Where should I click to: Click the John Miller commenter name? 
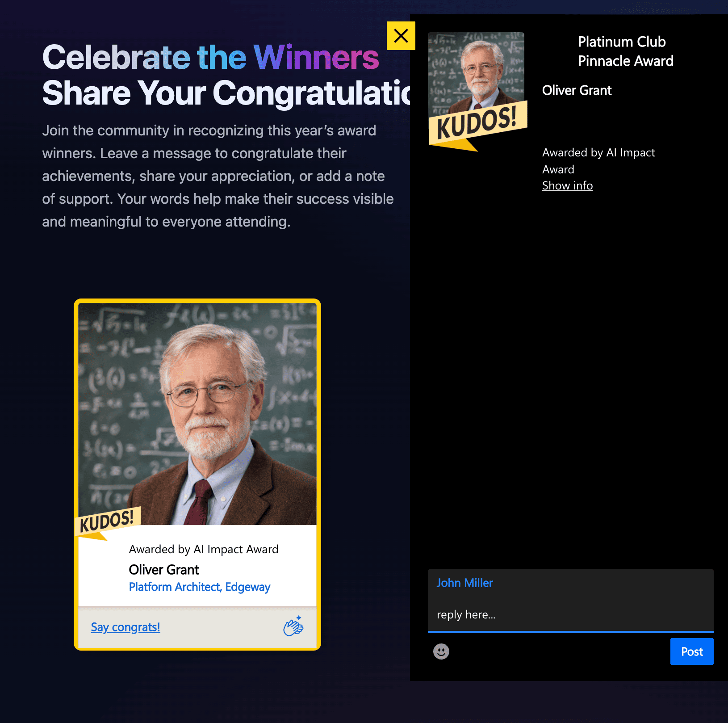tap(464, 583)
